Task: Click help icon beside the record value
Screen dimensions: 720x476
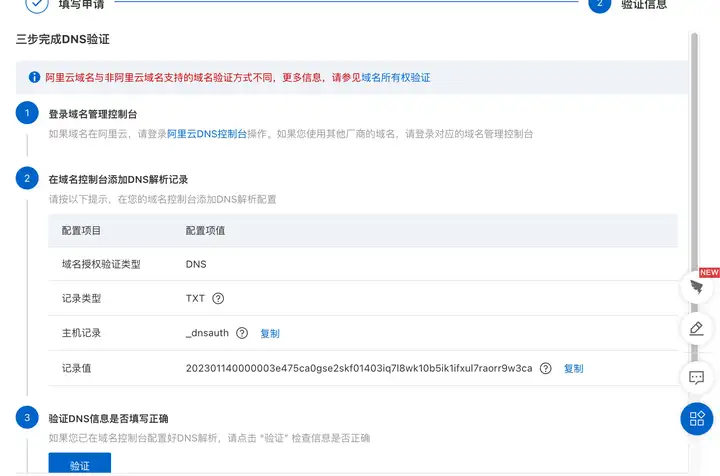Action: [x=546, y=368]
